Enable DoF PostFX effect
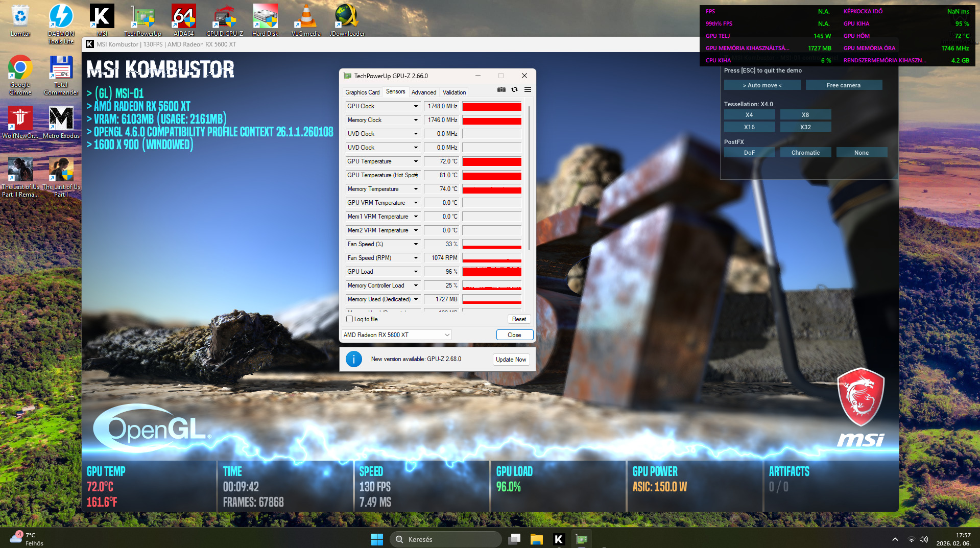This screenshot has width=980, height=548. pos(749,153)
